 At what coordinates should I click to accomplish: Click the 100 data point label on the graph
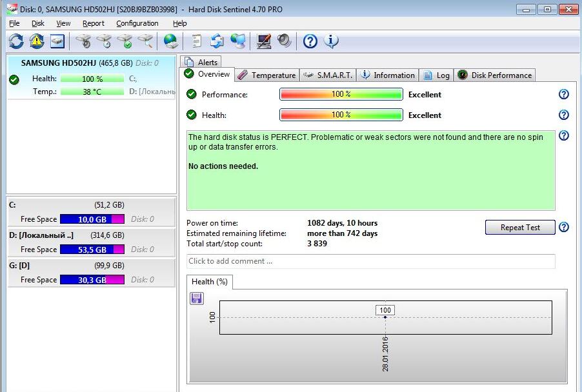(385, 310)
